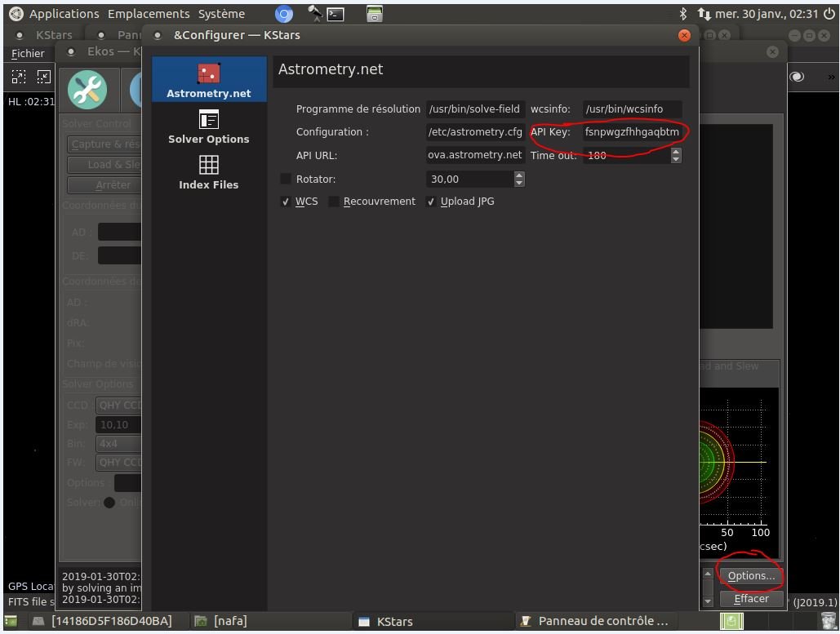Decrease the Time out value

[x=676, y=159]
